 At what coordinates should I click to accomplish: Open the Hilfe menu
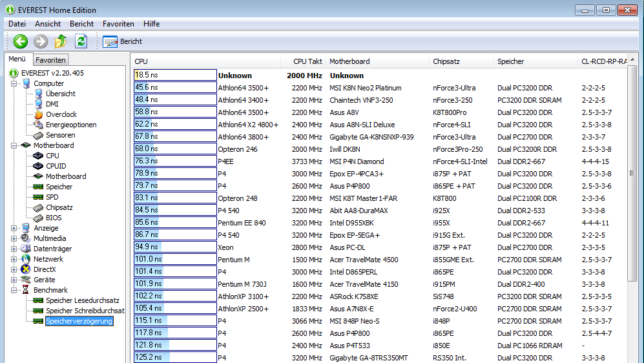152,24
